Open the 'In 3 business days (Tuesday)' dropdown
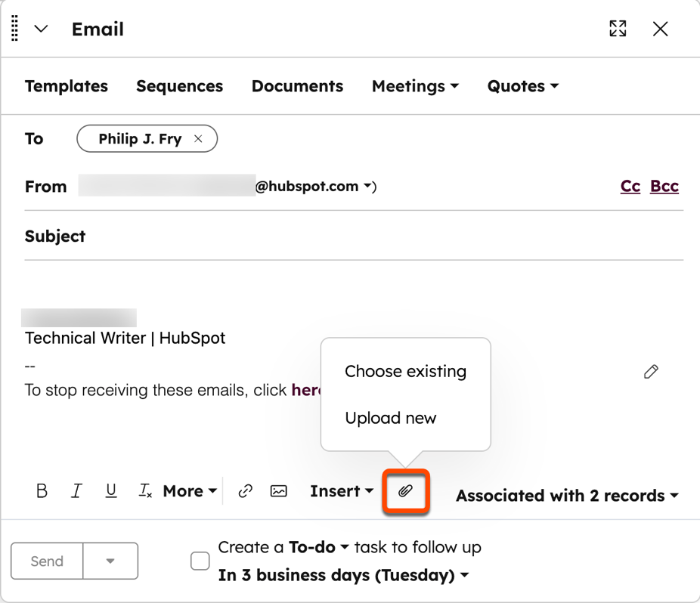700x603 pixels. tap(343, 575)
